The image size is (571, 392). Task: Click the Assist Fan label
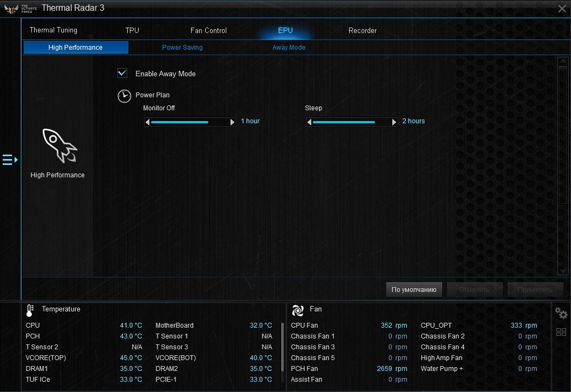pyautogui.click(x=307, y=379)
